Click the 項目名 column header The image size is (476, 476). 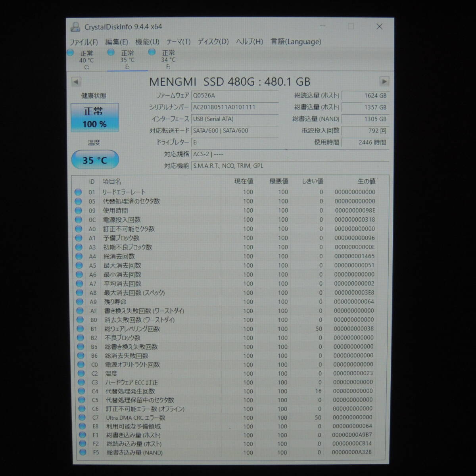112,181
